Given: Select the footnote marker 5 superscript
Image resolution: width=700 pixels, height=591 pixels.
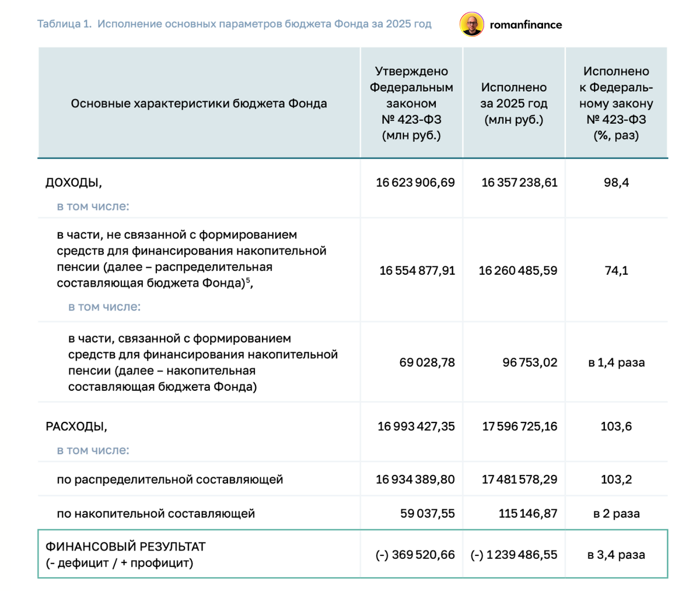Looking at the screenshot, I should [248, 281].
